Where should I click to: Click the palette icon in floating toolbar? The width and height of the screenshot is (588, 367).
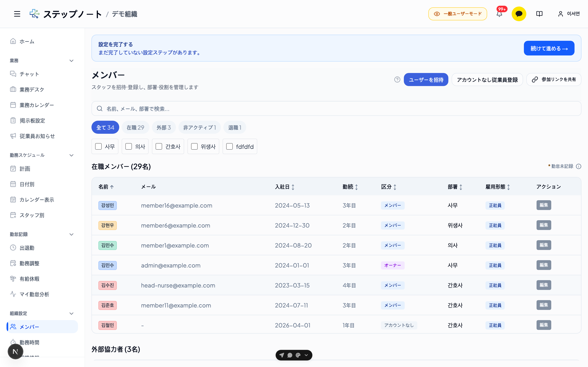(298, 355)
